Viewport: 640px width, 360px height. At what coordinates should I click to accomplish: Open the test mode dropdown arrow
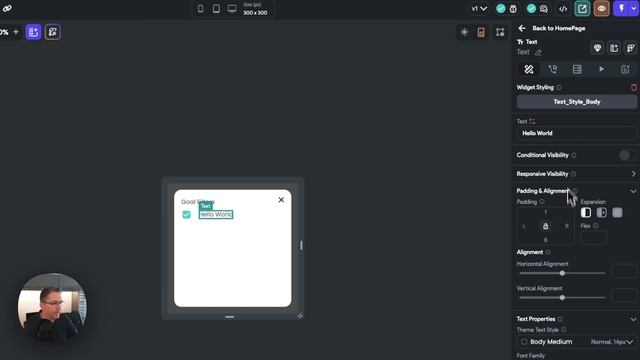coord(633,9)
